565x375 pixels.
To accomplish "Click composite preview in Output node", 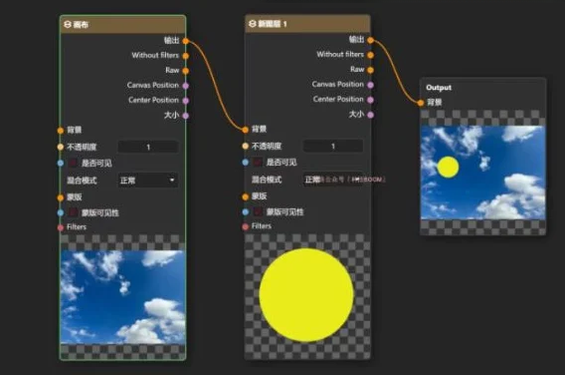I will 483,173.
